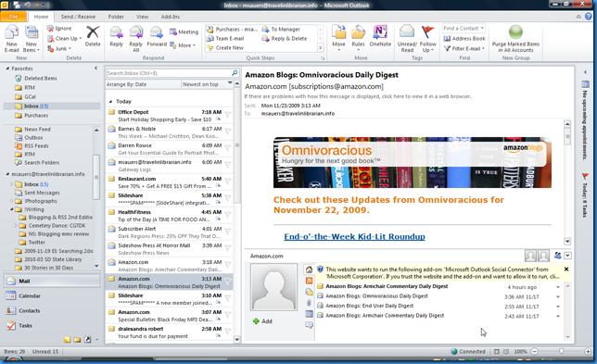597x364 pixels.
Task: Open the End-o'-the-Week Kid-Lit Roundup link
Action: pos(354,236)
